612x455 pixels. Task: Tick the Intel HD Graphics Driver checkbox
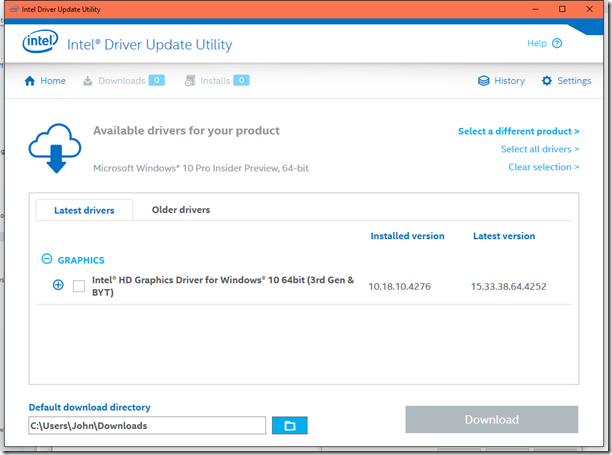[79, 286]
